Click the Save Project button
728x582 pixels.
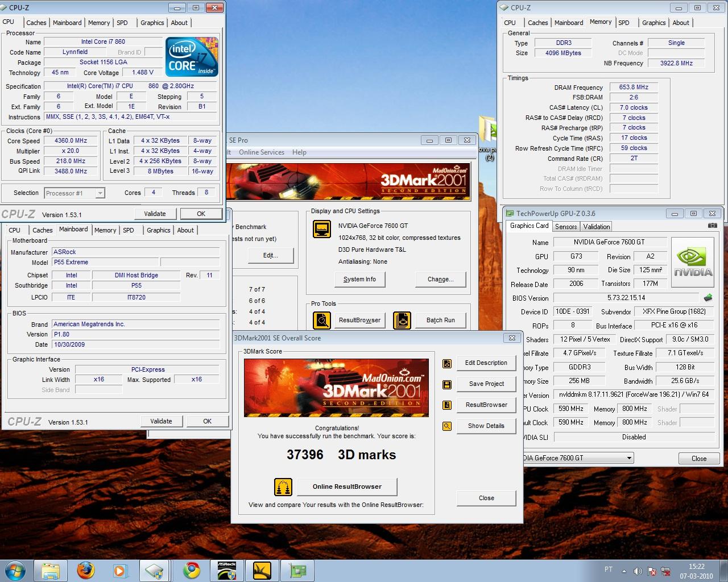pyautogui.click(x=486, y=384)
